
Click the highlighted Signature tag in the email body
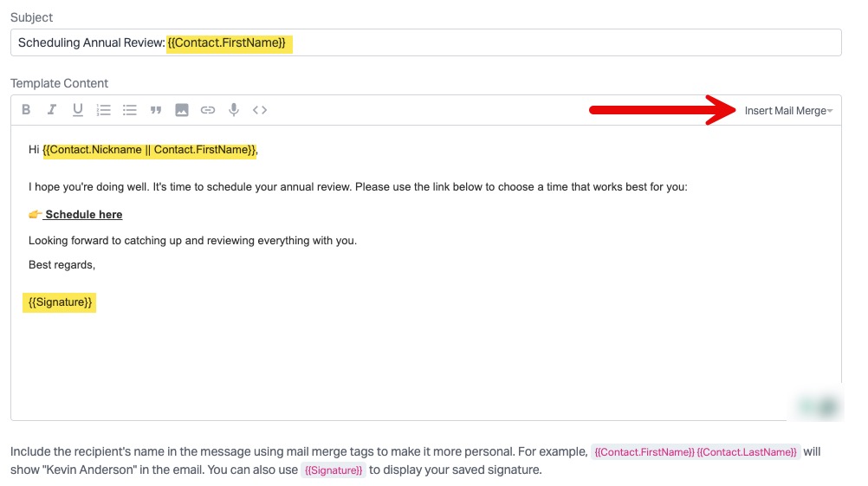coord(60,302)
